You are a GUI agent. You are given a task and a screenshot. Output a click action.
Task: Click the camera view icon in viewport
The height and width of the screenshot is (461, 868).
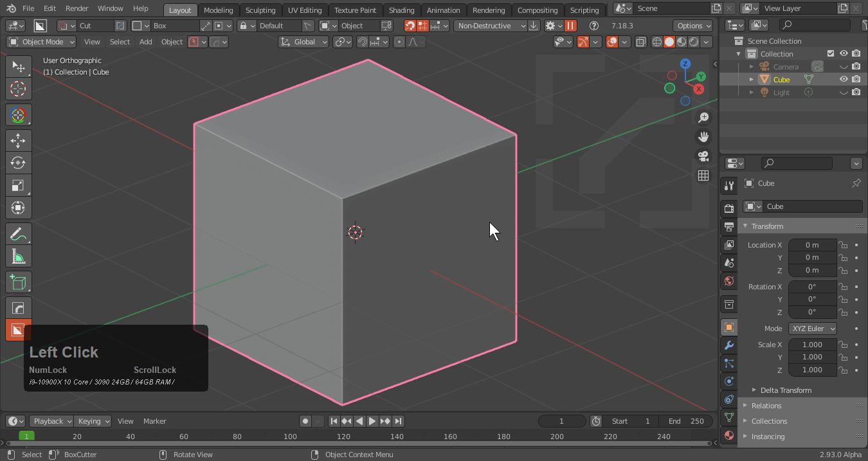pyautogui.click(x=703, y=156)
